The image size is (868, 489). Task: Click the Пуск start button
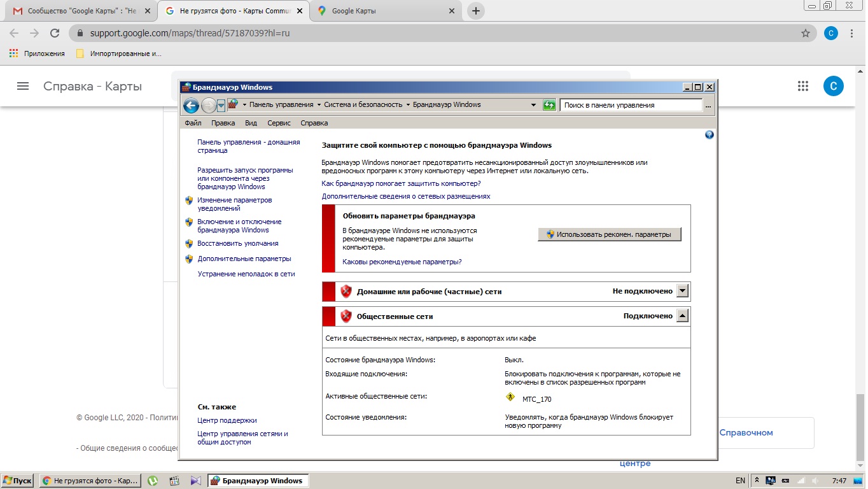[18, 481]
